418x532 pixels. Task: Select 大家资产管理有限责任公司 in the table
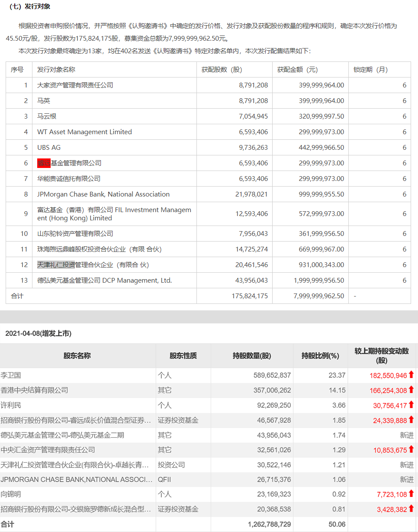click(75, 85)
